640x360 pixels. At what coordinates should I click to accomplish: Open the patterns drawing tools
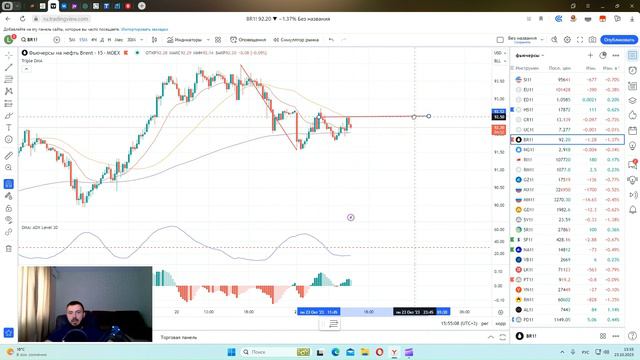9,91
